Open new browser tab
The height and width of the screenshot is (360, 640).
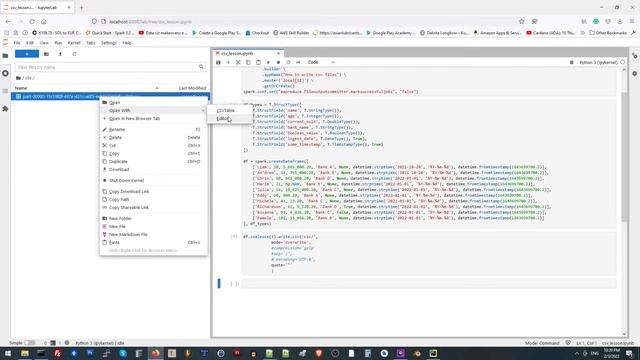pyautogui.click(x=81, y=7)
